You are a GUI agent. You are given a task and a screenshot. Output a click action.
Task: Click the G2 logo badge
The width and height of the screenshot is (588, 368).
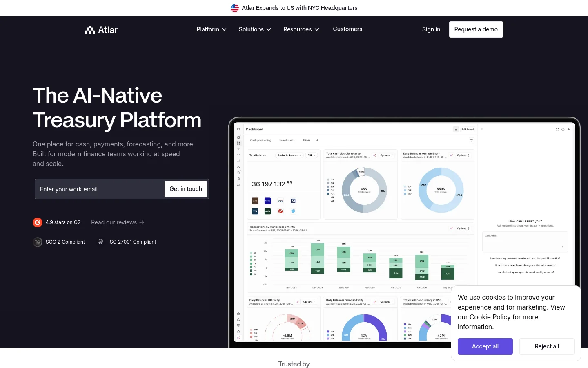tap(38, 222)
